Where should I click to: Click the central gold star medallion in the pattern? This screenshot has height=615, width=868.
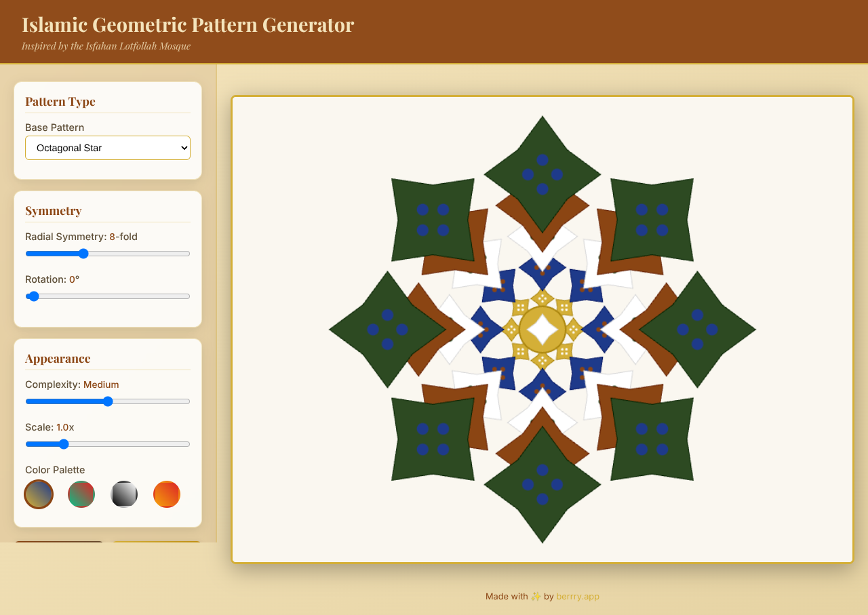(x=542, y=330)
